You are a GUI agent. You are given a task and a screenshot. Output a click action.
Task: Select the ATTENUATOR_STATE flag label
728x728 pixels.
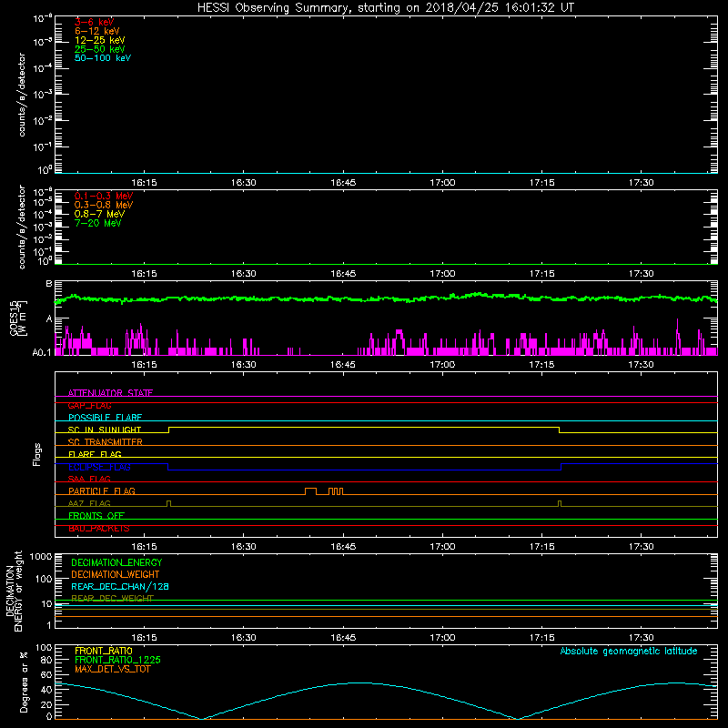[110, 392]
